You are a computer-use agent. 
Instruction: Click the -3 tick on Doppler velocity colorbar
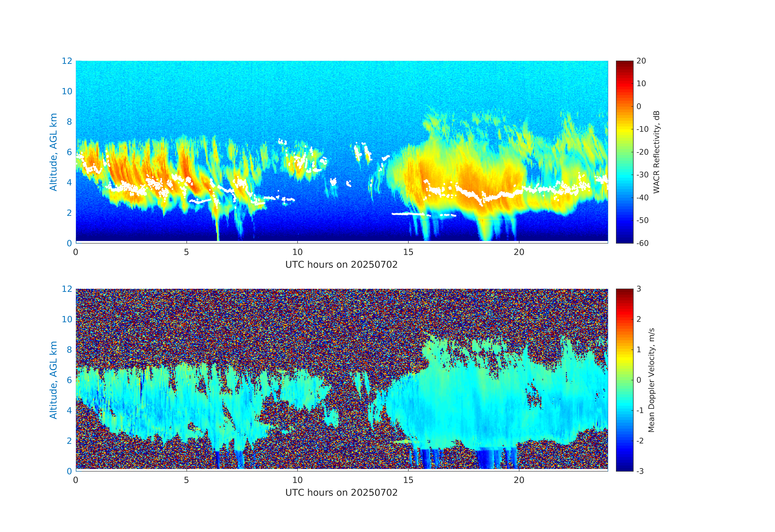click(640, 471)
